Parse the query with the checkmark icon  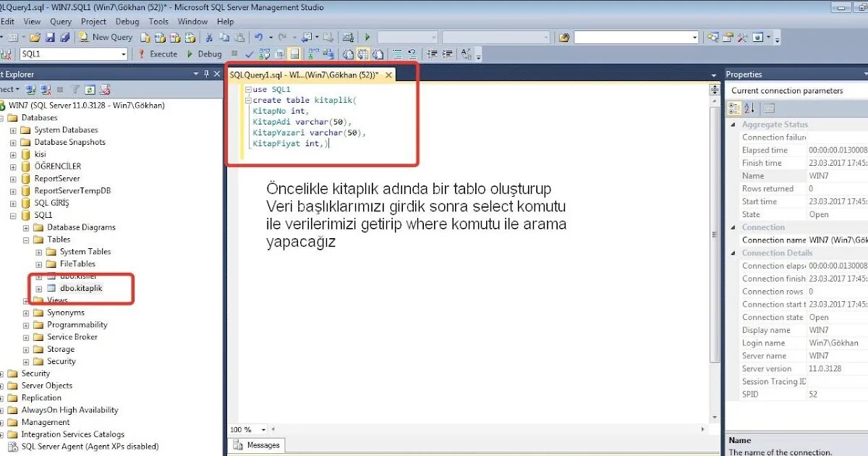249,54
